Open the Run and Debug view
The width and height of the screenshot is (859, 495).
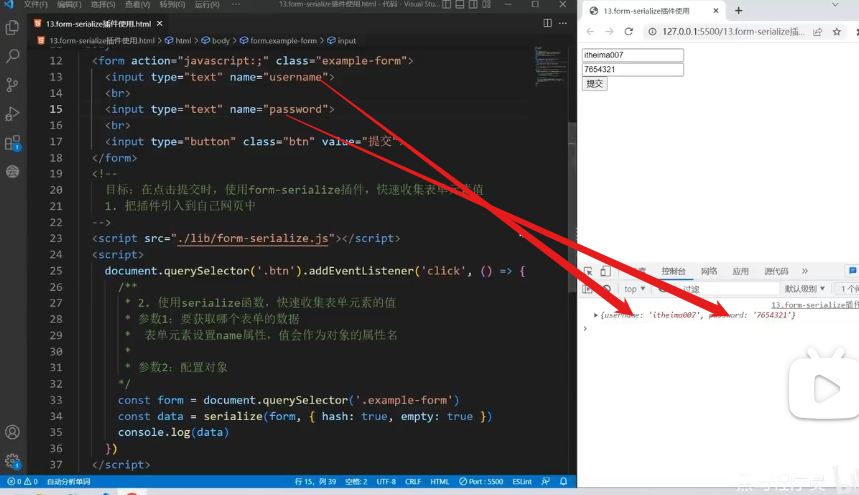12,113
